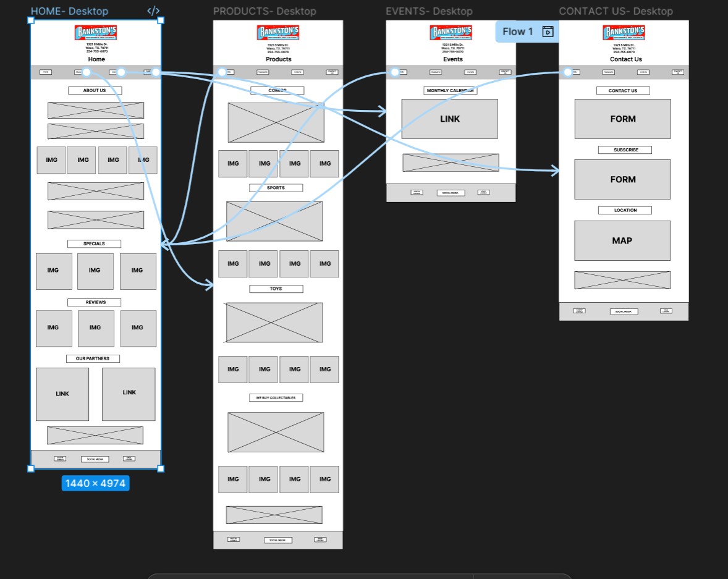Viewport: 728px width, 579px height.
Task: Click the bottom-right resize handle of Home frame
Action: (x=161, y=468)
